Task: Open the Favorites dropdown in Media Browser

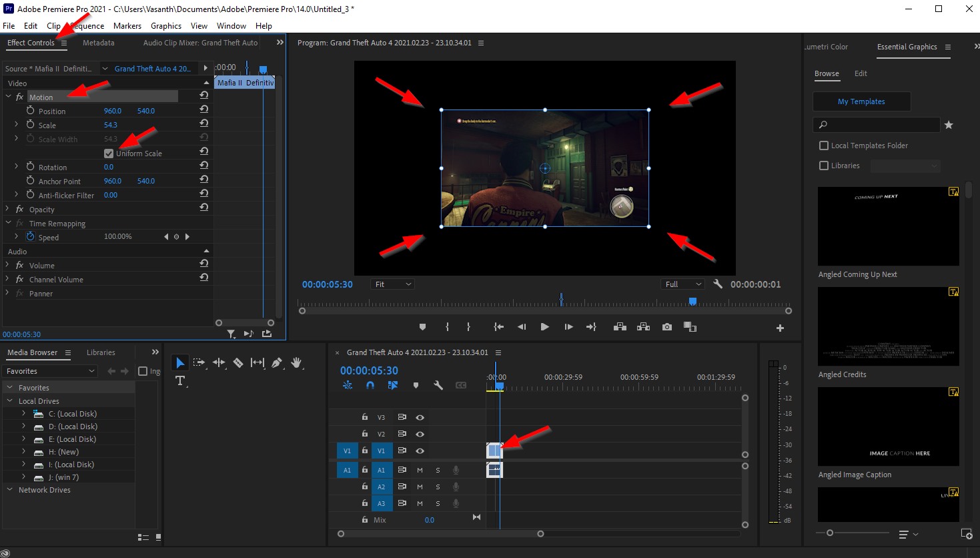Action: pyautogui.click(x=51, y=371)
